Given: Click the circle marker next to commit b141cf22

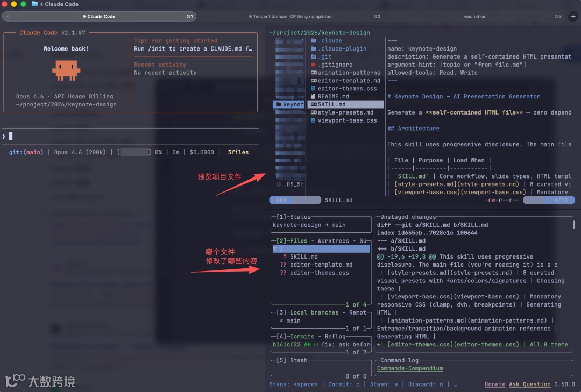Looking at the screenshot, I should coord(316,344).
